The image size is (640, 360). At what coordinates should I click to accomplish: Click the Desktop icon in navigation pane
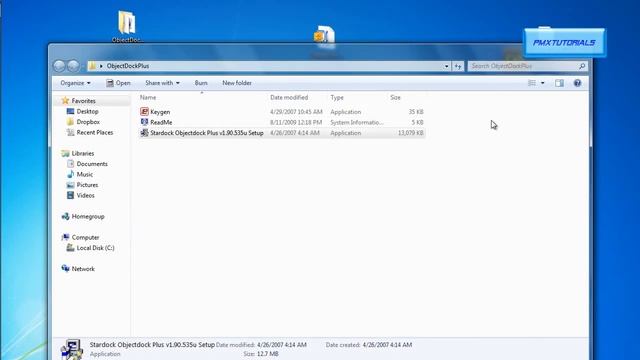pyautogui.click(x=70, y=111)
